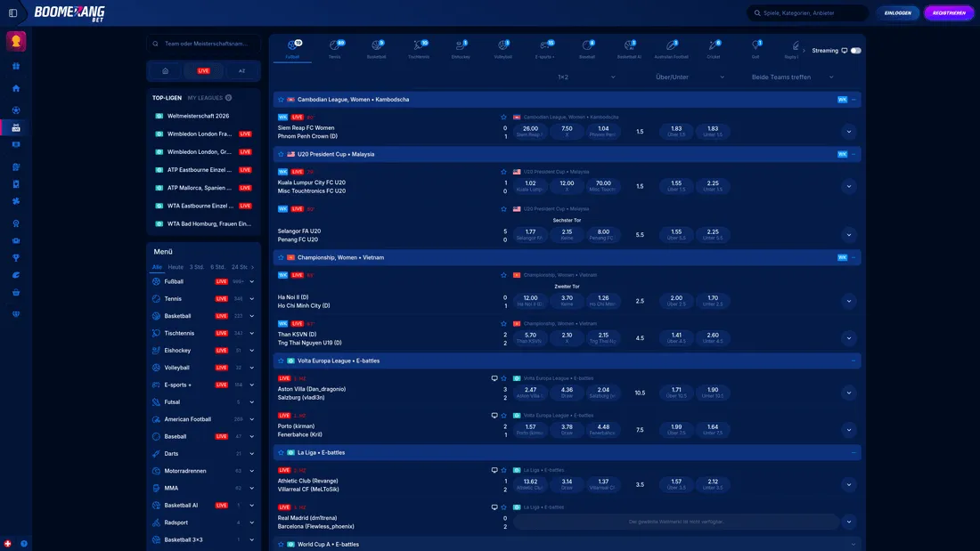Image resolution: width=980 pixels, height=551 pixels.
Task: Expand more markets for Kuala Lumpur City match
Action: tap(849, 186)
